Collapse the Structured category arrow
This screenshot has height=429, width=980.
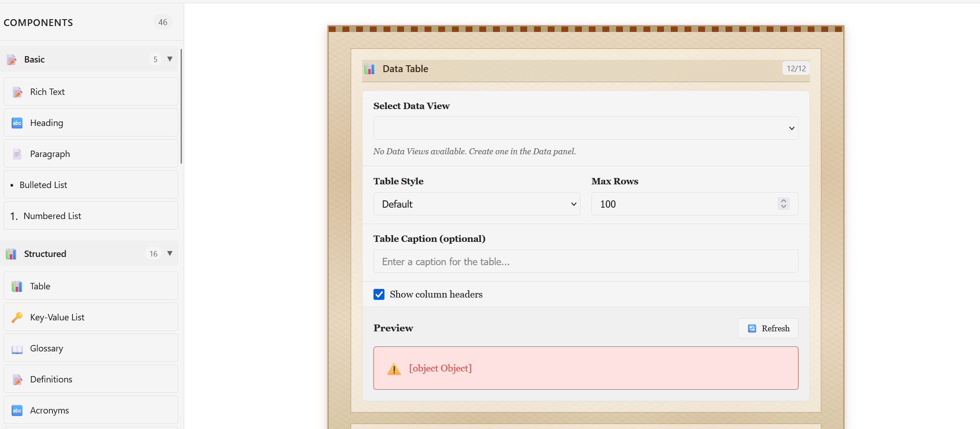pos(170,253)
